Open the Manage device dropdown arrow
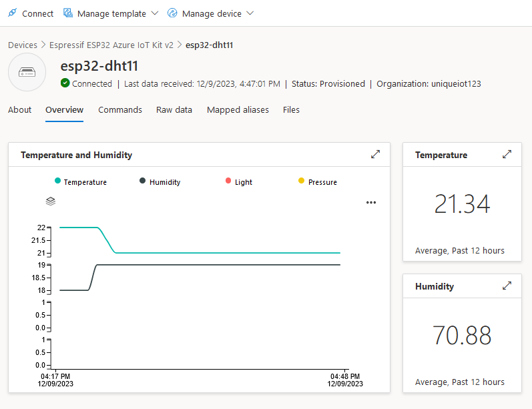532x409 pixels. [250, 13]
